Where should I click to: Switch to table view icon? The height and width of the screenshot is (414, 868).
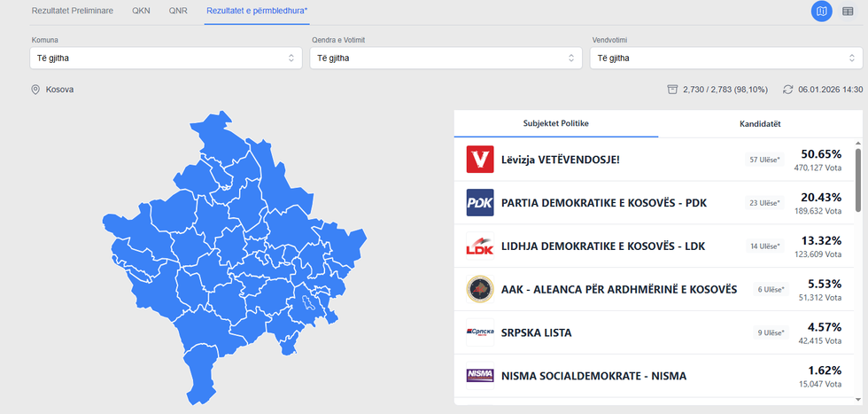pos(848,11)
